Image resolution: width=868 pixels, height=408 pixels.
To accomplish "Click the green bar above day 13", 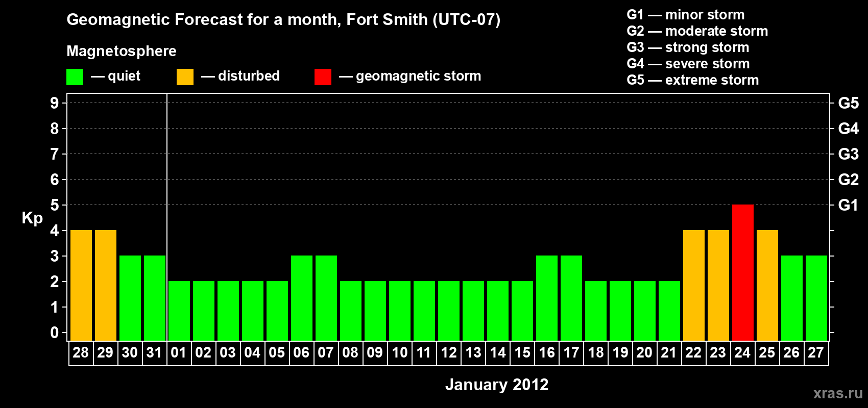I will [473, 311].
